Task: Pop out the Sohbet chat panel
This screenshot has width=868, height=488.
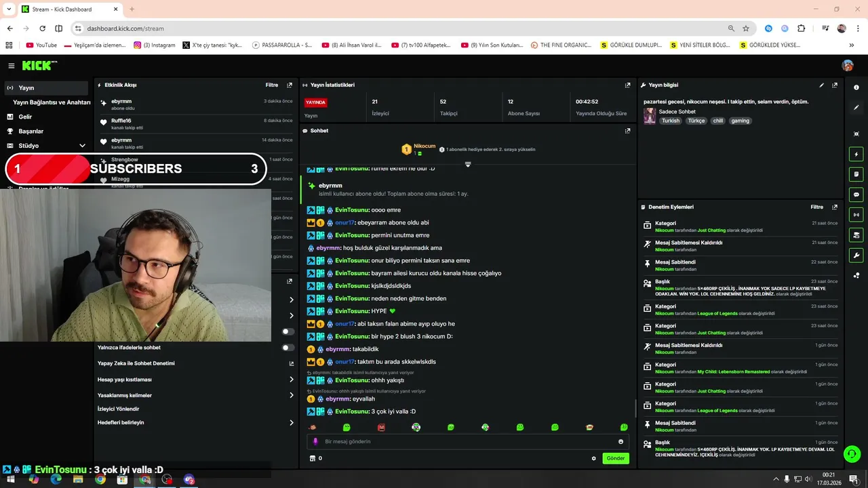Action: point(628,131)
